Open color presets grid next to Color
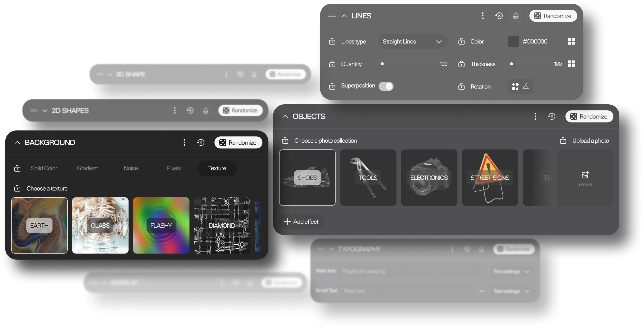Image resolution: width=644 pixels, height=329 pixels. pos(571,41)
